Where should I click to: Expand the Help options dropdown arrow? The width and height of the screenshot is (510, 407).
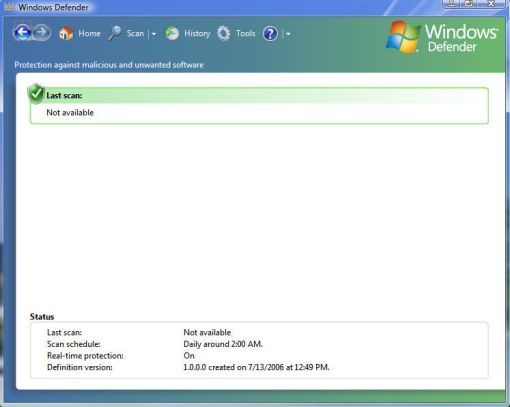pos(288,34)
